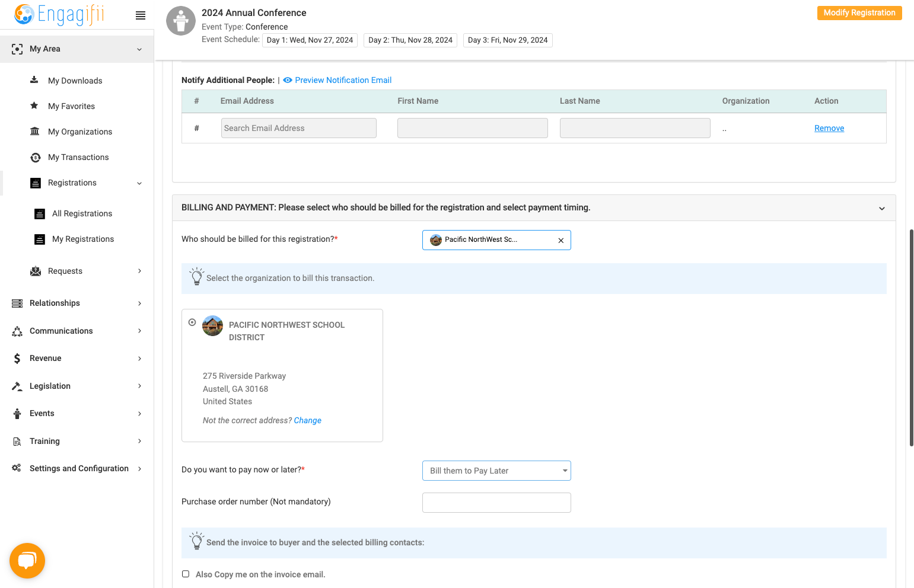914x588 pixels.
Task: Click the Last Name field in notify row
Action: click(635, 128)
